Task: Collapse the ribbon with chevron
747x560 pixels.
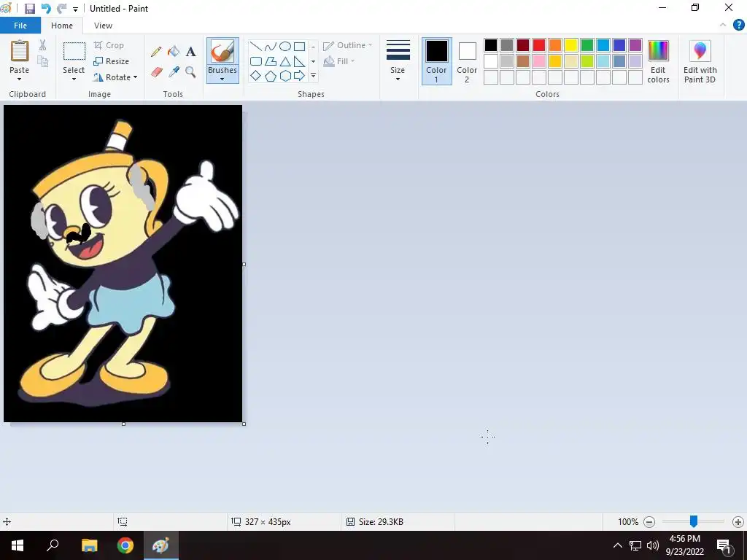Action: click(723, 25)
